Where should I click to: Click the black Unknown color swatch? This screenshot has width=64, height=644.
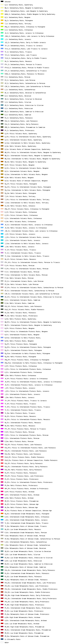[2, 2]
